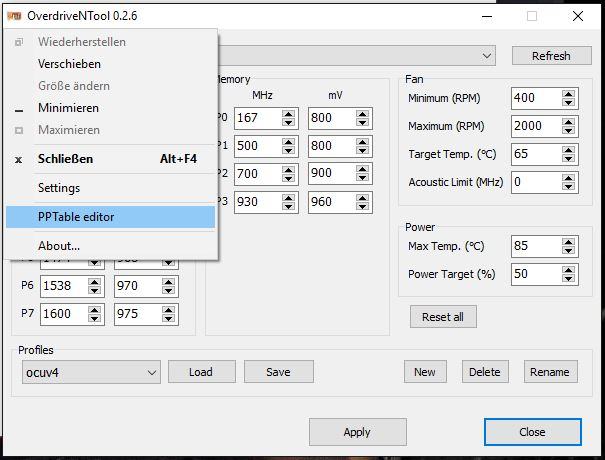Viewport: 605px width, 460px height.
Task: Increase Target Temp with up arrow
Action: 568,150
